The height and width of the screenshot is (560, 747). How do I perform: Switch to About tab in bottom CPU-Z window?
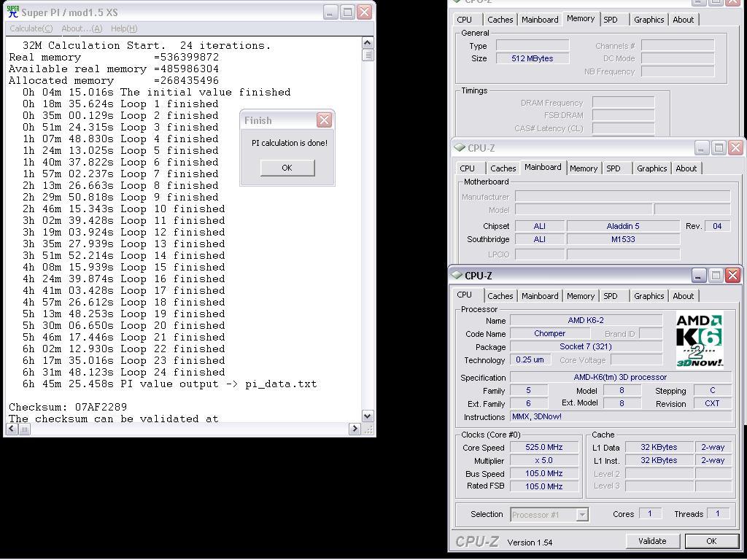(x=683, y=296)
